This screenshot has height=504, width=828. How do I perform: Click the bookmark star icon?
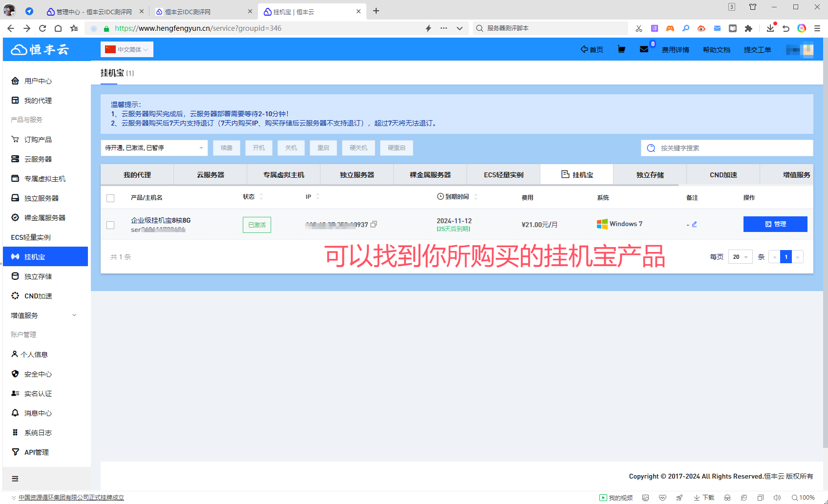click(x=74, y=28)
